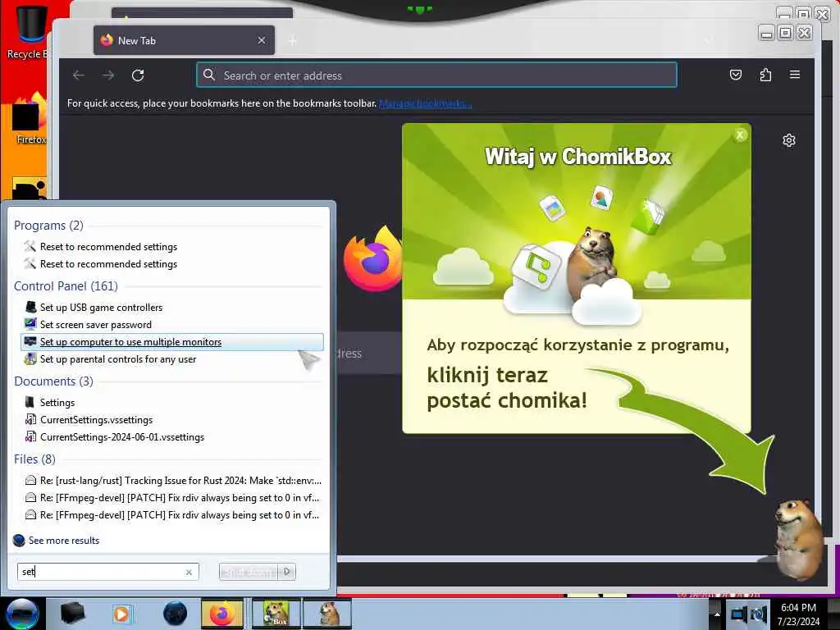The image size is (840, 630).
Task: Open new tab page settings gear
Action: 788,140
